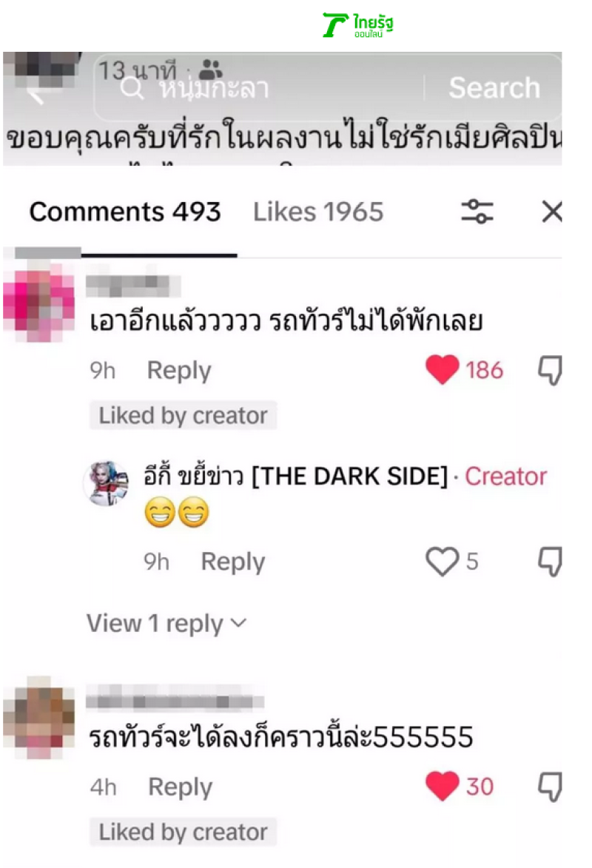The width and height of the screenshot is (592, 868).
Task: Click the magnifier icon in search field
Action: coord(132,87)
